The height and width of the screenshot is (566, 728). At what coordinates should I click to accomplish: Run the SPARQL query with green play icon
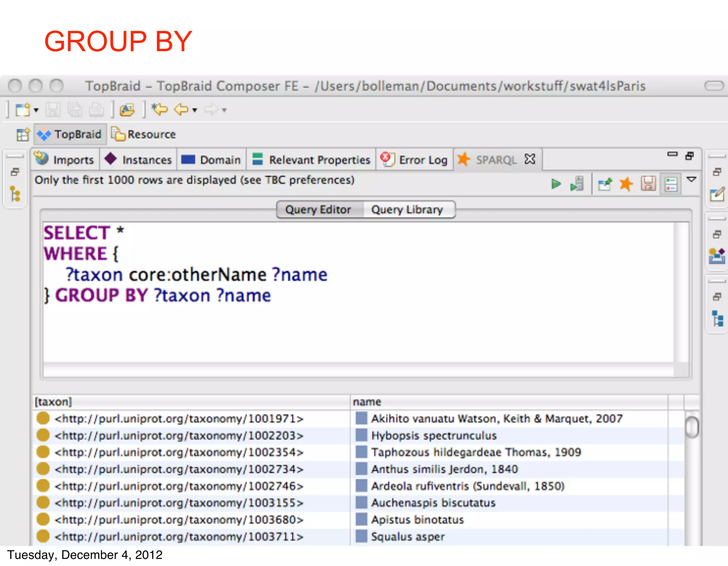coord(556,184)
